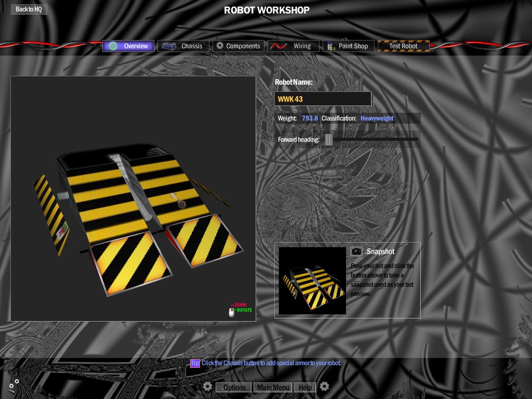Image resolution: width=532 pixels, height=399 pixels.
Task: Click the weight value 793.8
Action: (310, 118)
